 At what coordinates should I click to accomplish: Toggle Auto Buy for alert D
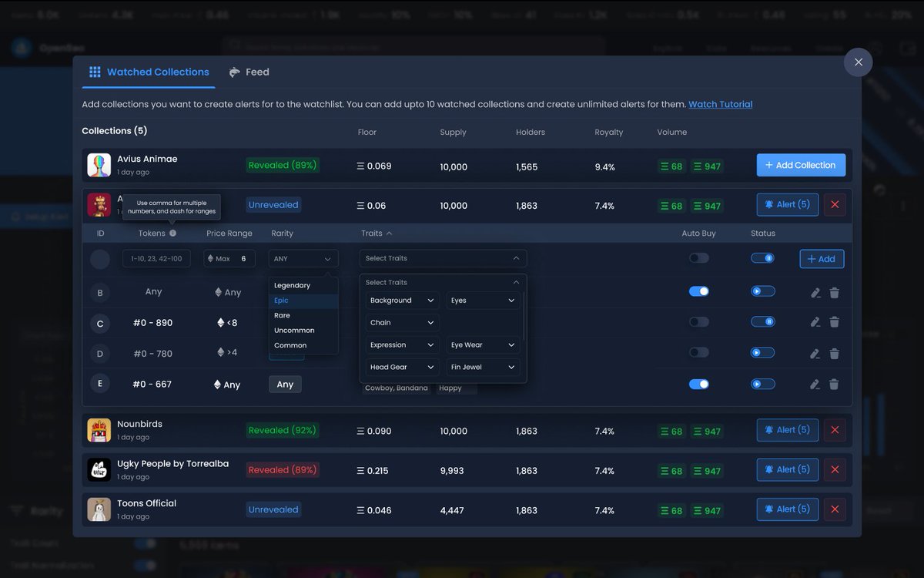point(699,352)
